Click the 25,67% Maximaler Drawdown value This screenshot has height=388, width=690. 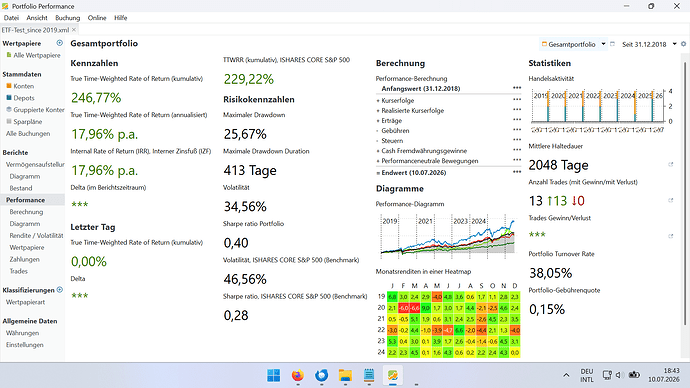pyautogui.click(x=245, y=134)
